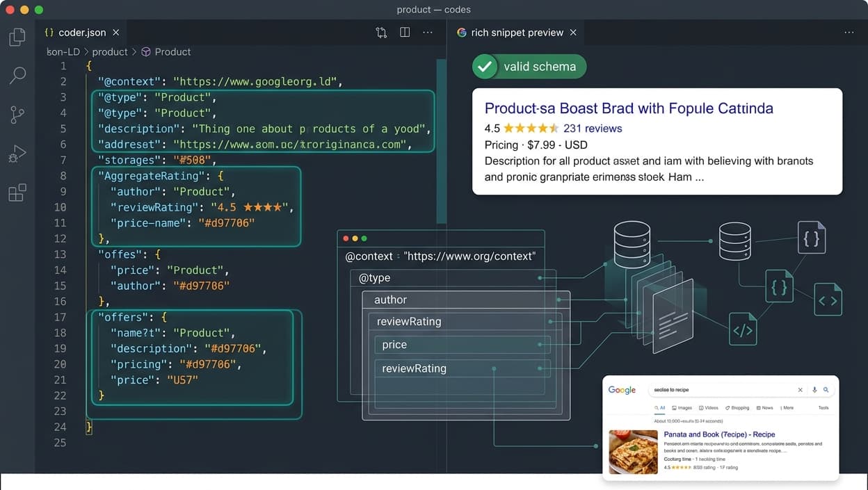Click Tools in Google results
The width and height of the screenshot is (868, 490).
[x=823, y=408]
